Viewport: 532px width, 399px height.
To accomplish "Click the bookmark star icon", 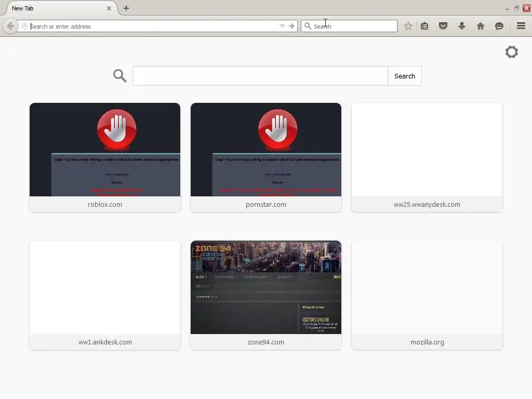I will [x=408, y=26].
